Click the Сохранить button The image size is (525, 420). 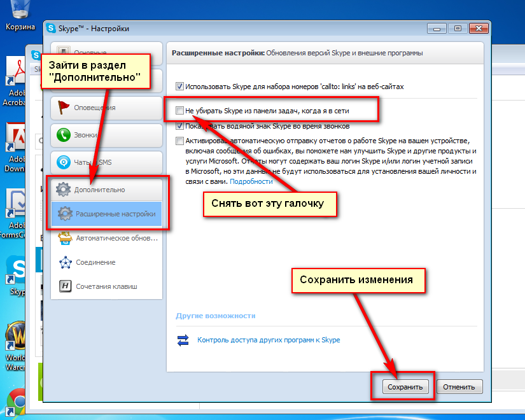click(405, 387)
